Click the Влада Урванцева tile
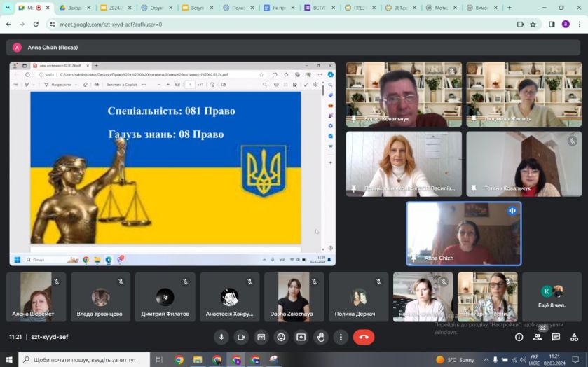Viewport: 588px width, 367px height. 100,297
